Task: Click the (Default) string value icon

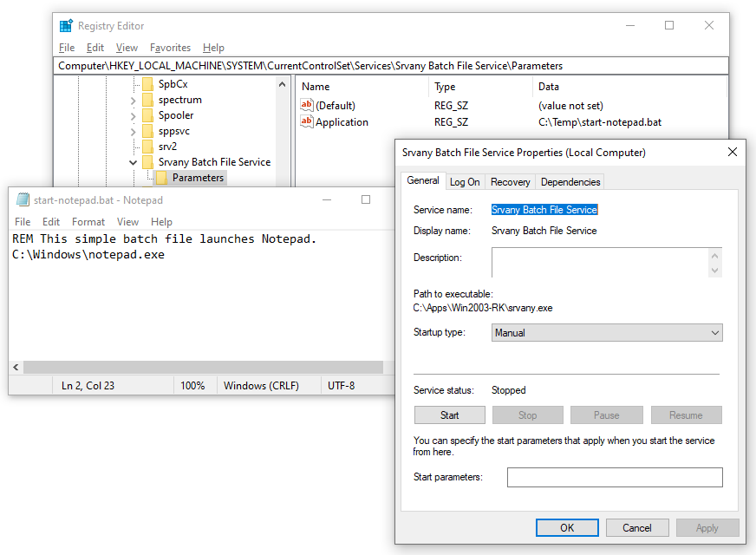Action: click(x=307, y=105)
